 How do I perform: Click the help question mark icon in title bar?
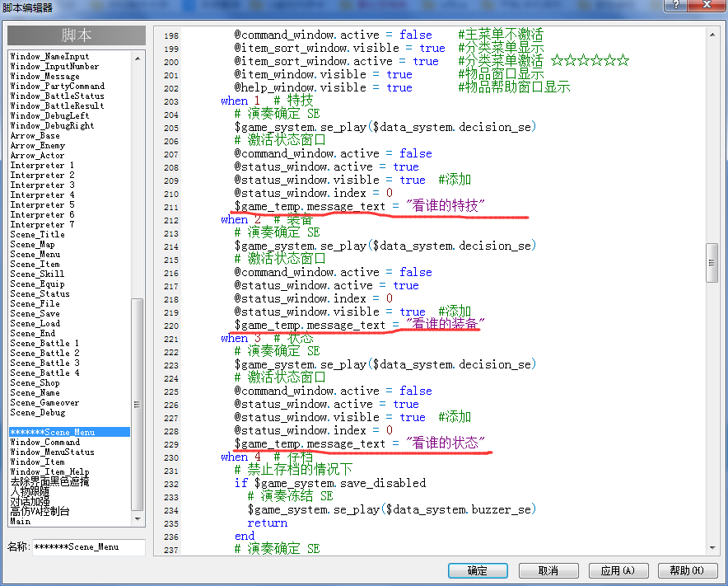tap(675, 5)
